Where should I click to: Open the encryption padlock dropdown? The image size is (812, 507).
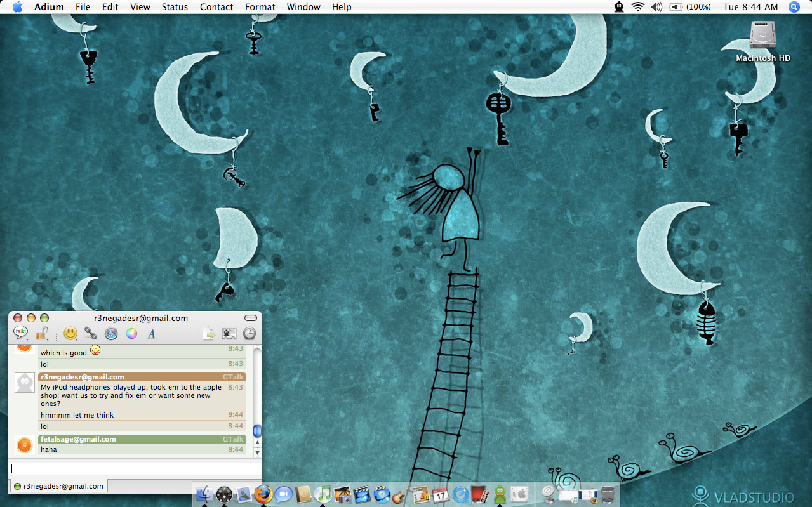tap(43, 333)
